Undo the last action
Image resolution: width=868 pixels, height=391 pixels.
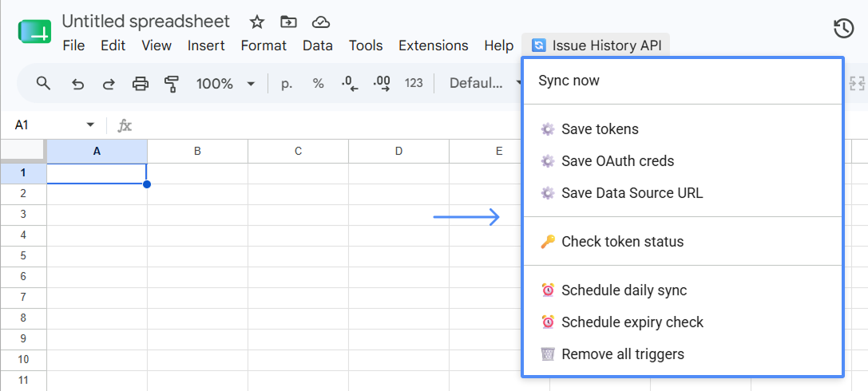(x=78, y=84)
